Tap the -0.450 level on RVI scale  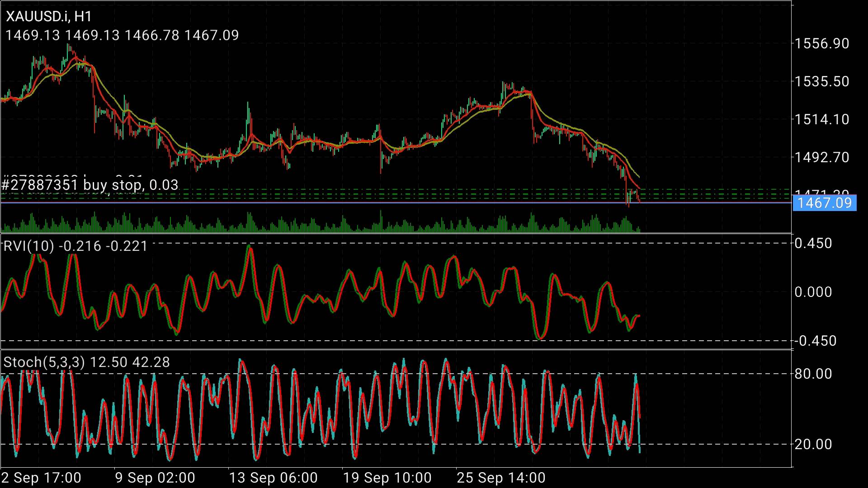coord(816,341)
